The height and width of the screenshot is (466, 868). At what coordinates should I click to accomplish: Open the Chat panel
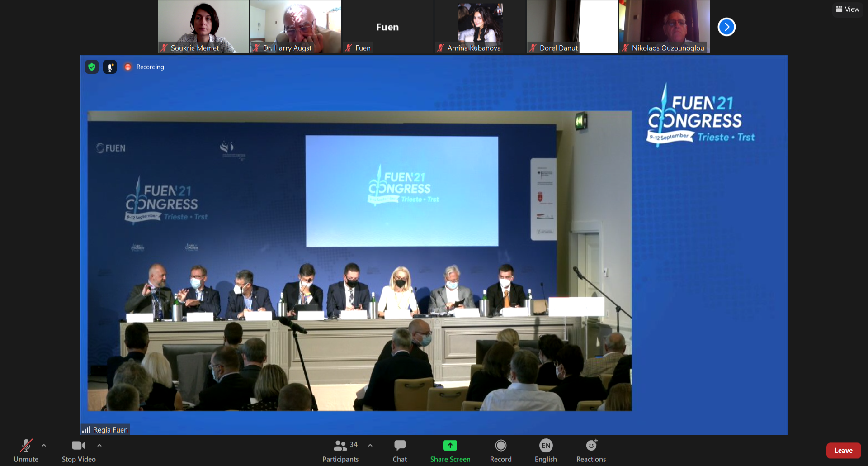[x=400, y=451]
